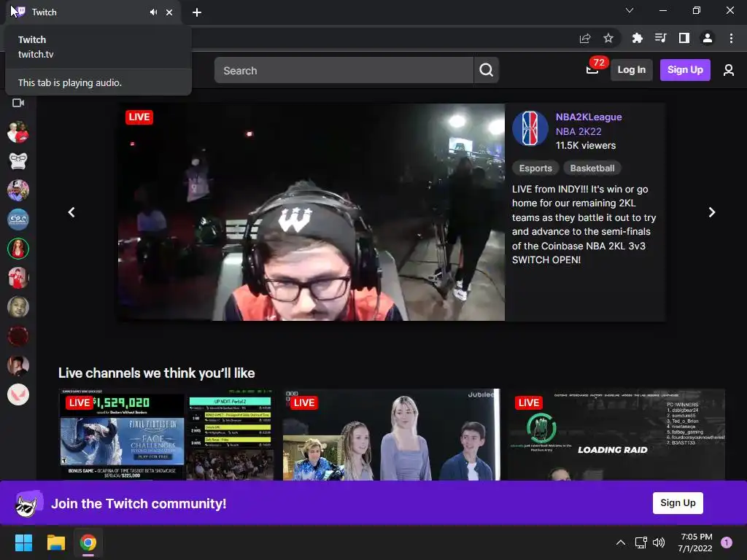Open the bearded man channel avatar in sidebar

(x=18, y=365)
